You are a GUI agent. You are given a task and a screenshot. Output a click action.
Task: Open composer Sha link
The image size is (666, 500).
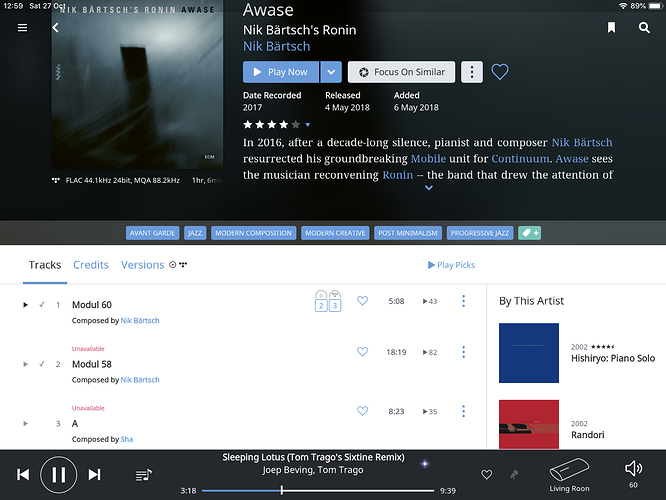(x=127, y=439)
